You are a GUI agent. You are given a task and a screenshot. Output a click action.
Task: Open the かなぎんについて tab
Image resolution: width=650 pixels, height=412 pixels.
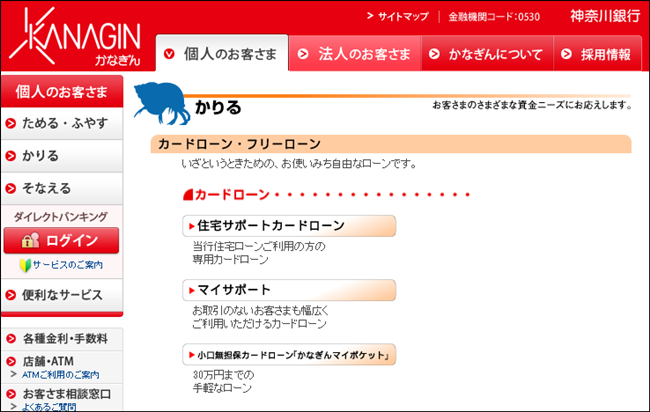(x=487, y=54)
